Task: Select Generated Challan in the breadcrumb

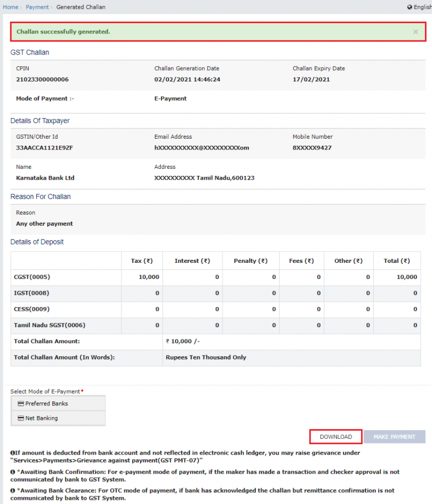Action: coord(81,7)
